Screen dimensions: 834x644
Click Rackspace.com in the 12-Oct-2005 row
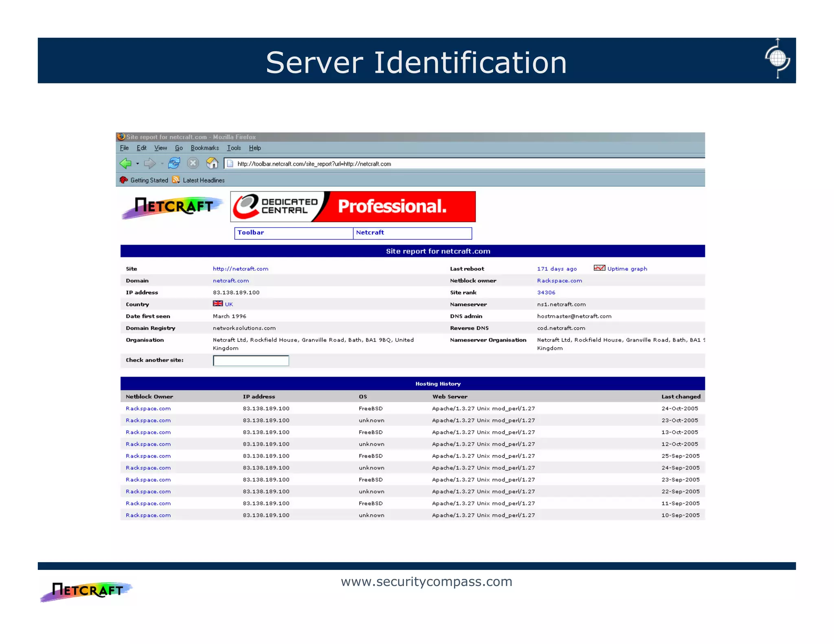(148, 444)
